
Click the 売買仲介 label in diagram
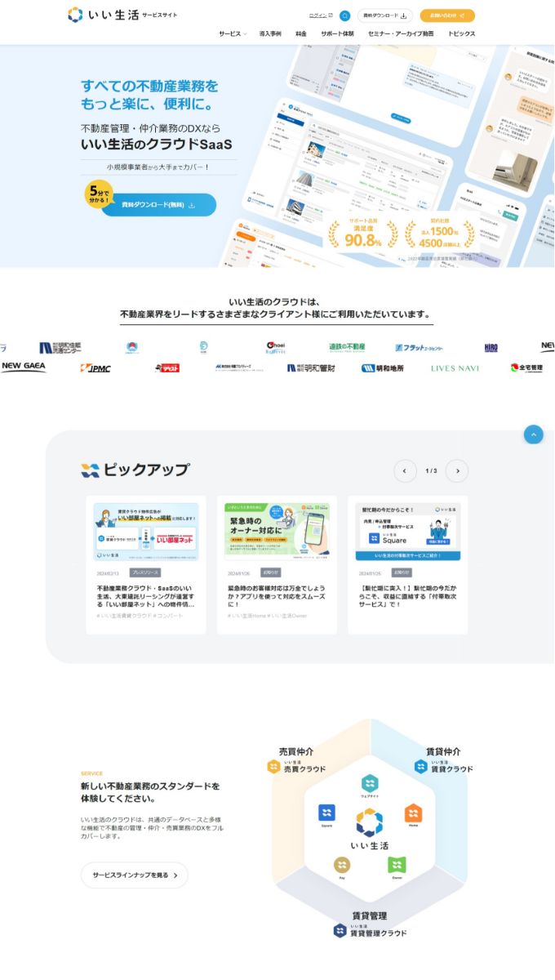pyautogui.click(x=295, y=752)
